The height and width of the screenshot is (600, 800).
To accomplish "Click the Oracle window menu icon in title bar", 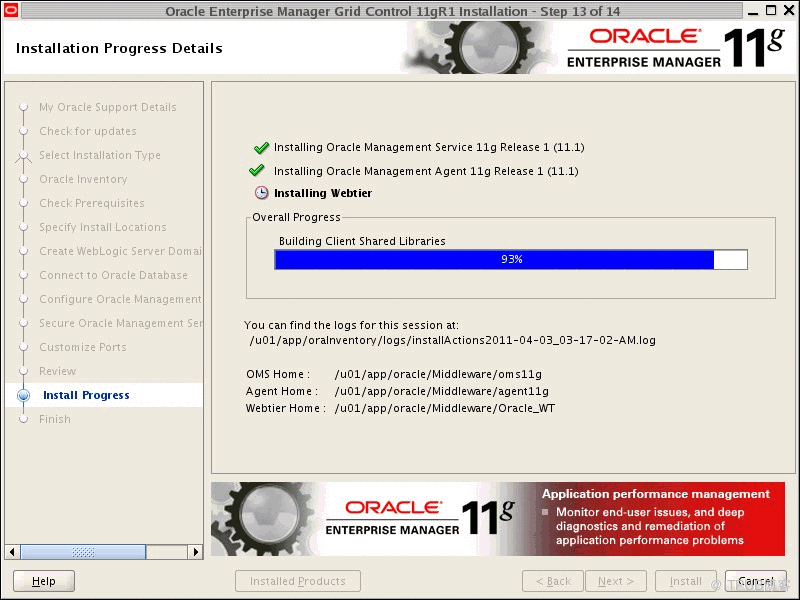I will tap(11, 10).
